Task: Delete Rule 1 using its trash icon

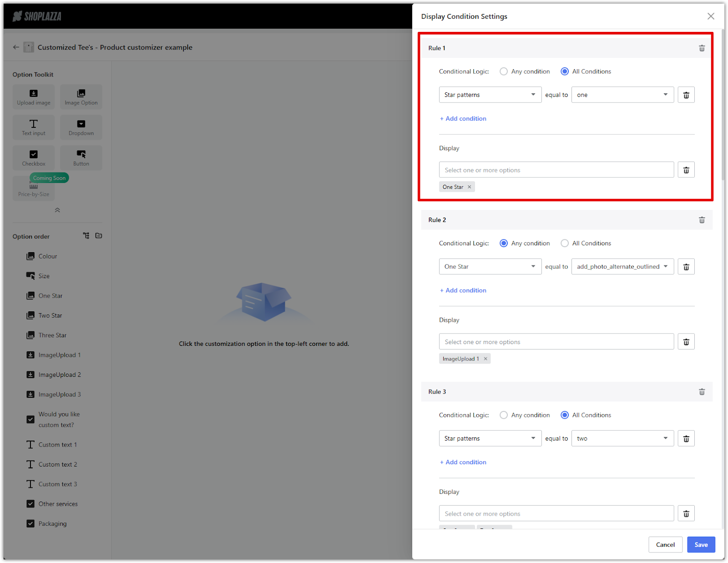Action: (702, 48)
